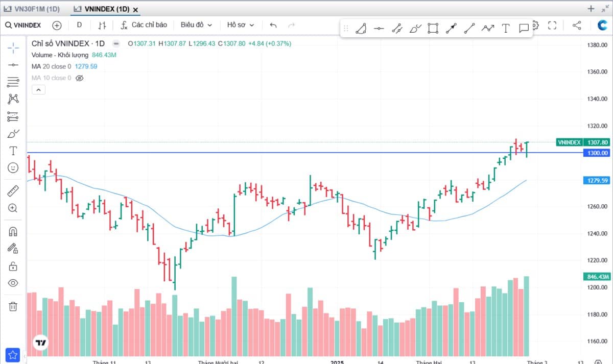The height and width of the screenshot is (364, 613).
Task: Click Tháng Mười hai on time axis
Action: (218, 361)
